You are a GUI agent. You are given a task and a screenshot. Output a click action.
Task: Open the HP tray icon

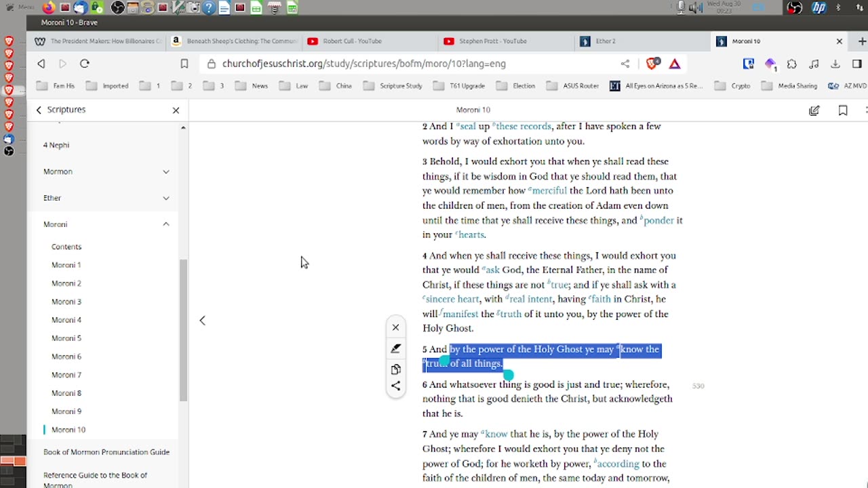(818, 7)
